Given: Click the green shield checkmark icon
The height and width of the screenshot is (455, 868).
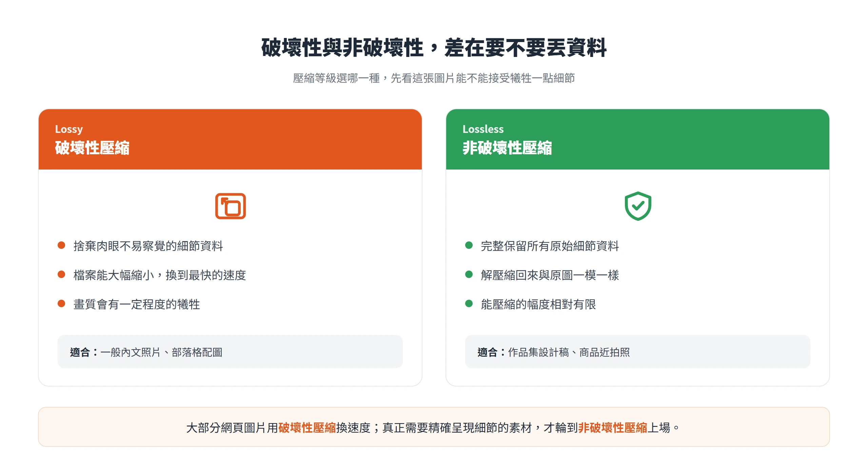Looking at the screenshot, I should coord(638,206).
